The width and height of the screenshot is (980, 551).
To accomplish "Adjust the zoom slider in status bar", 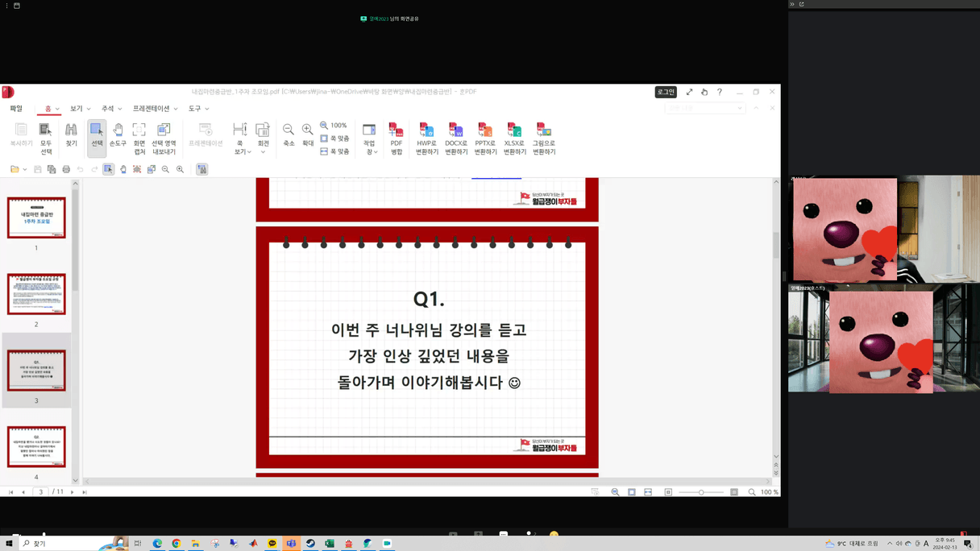I will pos(701,491).
